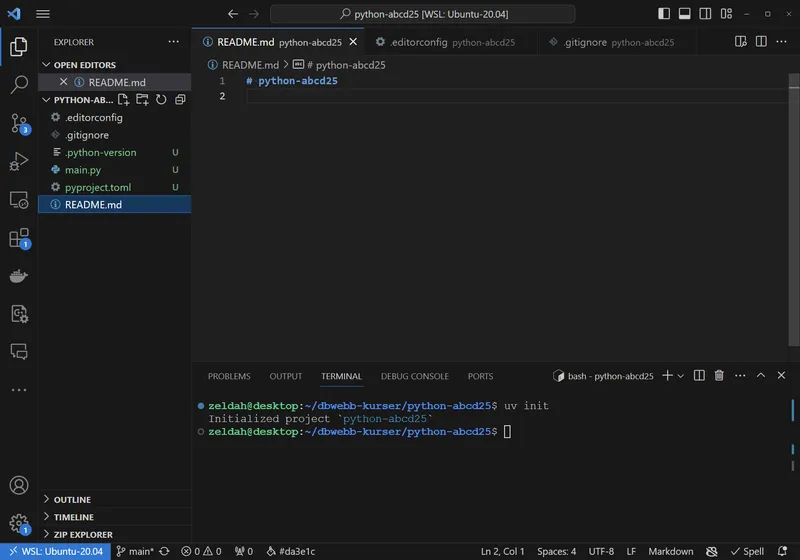The width and height of the screenshot is (800, 560).
Task: Switch to the .editorconfig editor tab
Action: pos(452,42)
